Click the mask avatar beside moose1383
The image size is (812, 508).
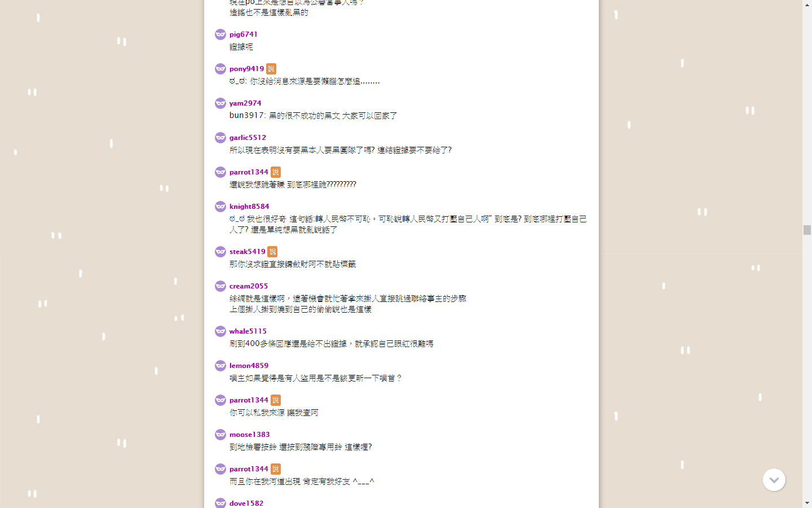coord(220,435)
